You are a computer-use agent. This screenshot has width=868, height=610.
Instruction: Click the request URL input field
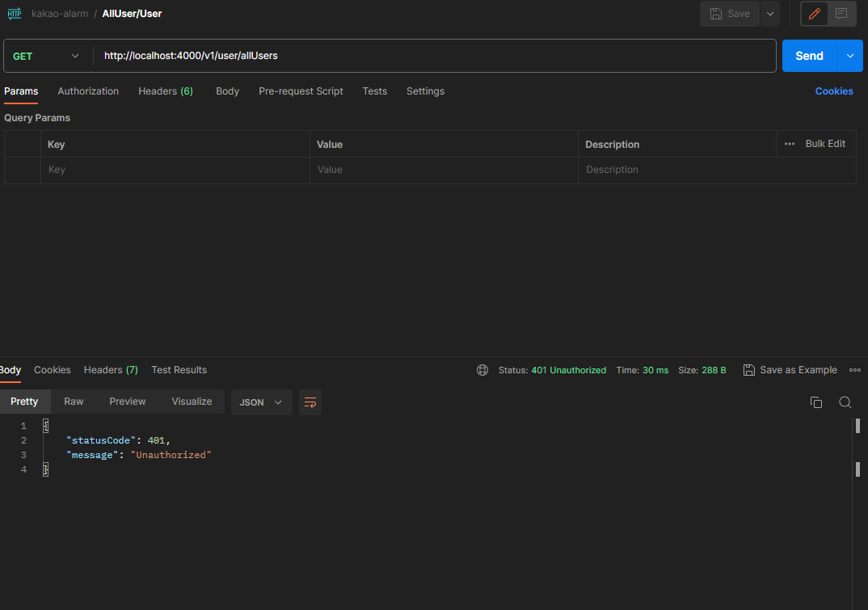pyautogui.click(x=434, y=56)
